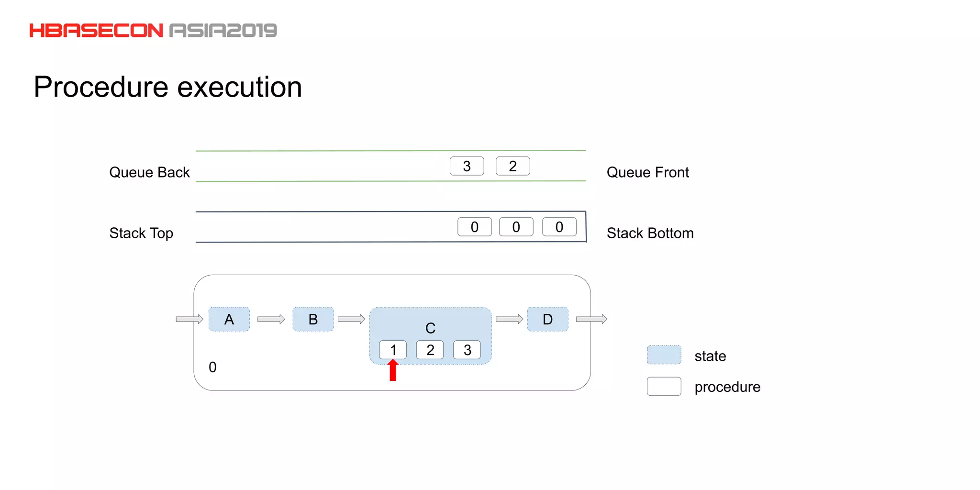
Task: Click the entry arrow before state A
Action: (189, 319)
